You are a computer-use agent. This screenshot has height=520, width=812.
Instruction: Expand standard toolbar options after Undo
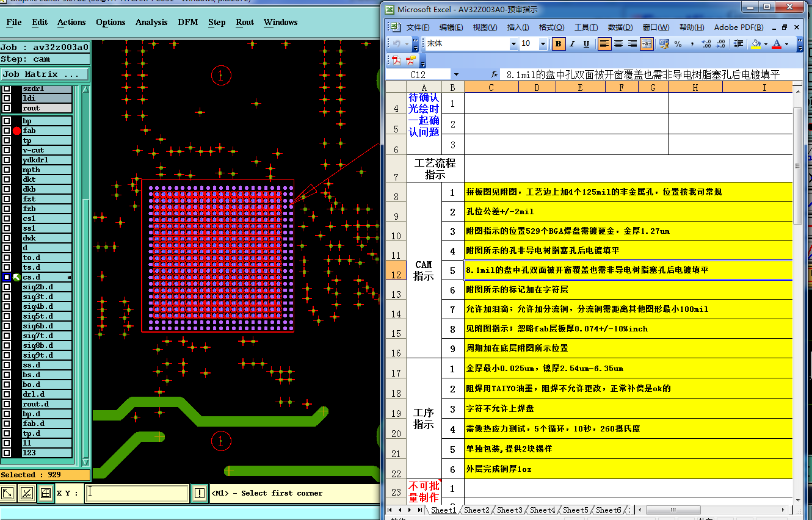click(416, 44)
